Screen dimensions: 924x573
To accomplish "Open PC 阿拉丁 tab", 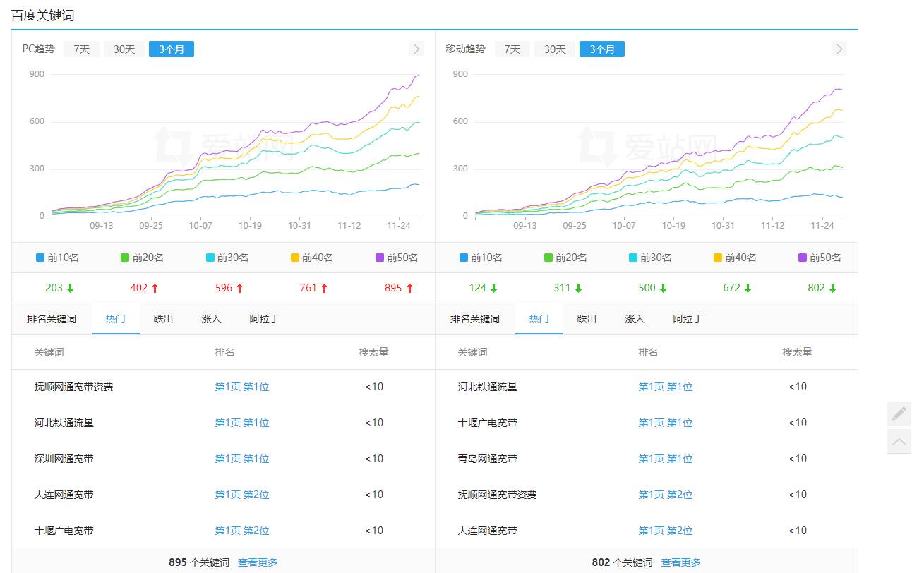I will pyautogui.click(x=265, y=319).
